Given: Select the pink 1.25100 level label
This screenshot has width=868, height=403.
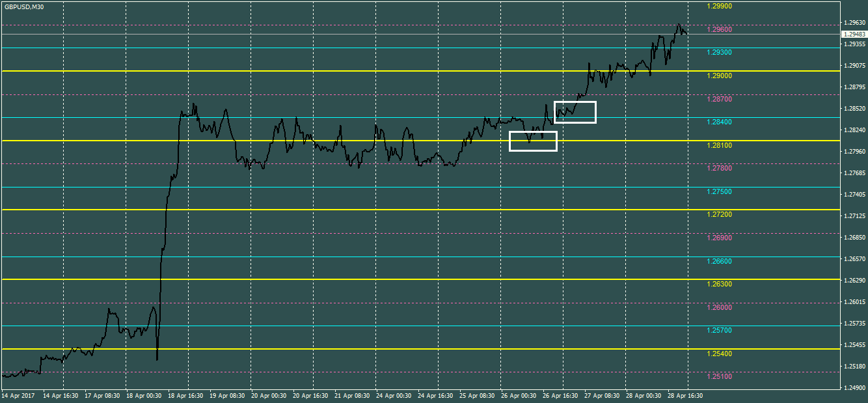Looking at the screenshot, I should point(719,376).
